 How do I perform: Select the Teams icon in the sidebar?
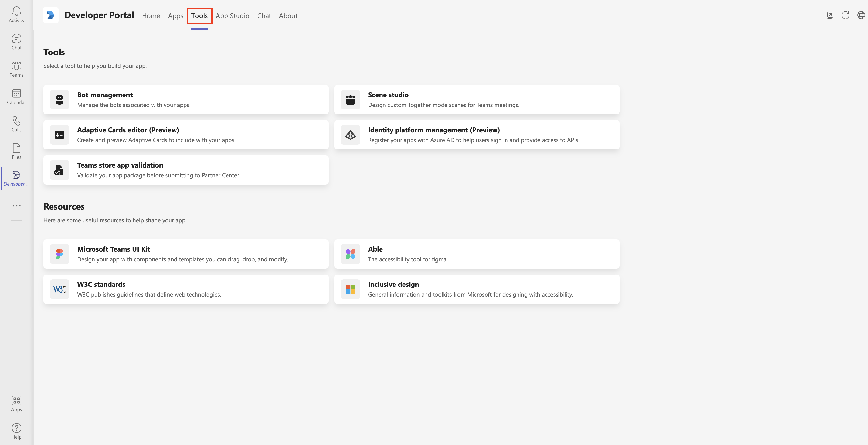click(16, 69)
